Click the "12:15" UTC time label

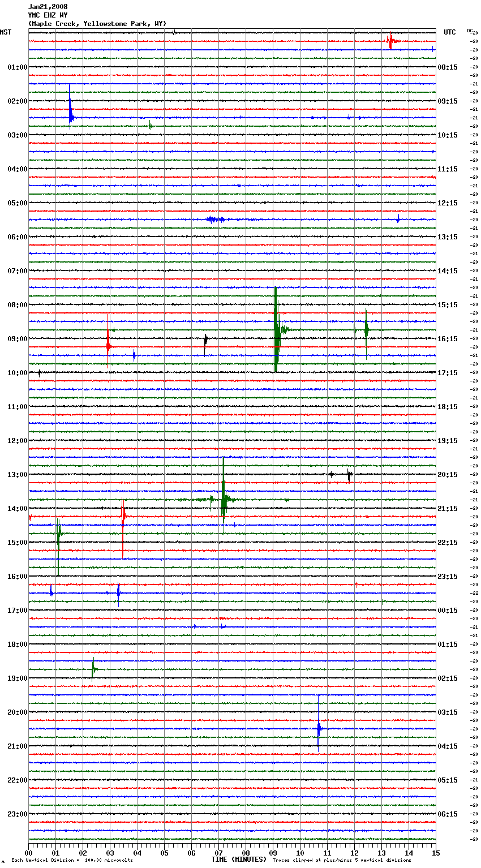(448, 203)
